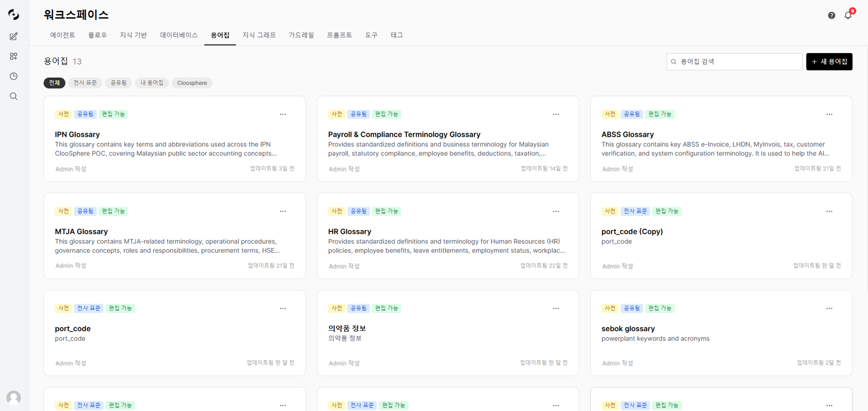Switch to the 데이터베이스 tab
Screen dimensions: 868x411
coord(179,35)
